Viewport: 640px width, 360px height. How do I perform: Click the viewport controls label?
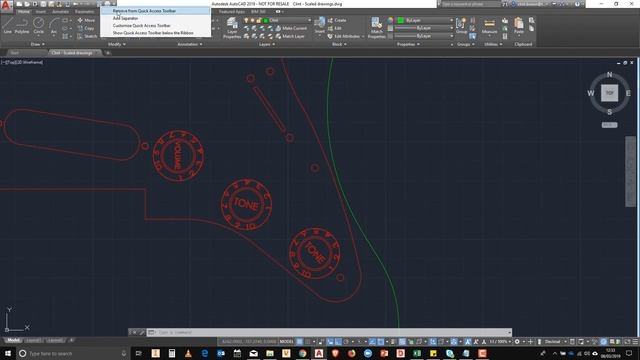pyautogui.click(x=22, y=62)
